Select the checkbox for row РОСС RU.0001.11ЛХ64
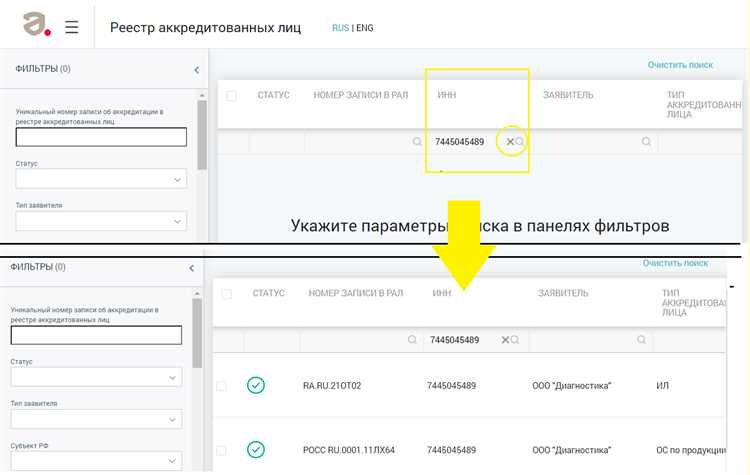The image size is (750, 475). 221,451
